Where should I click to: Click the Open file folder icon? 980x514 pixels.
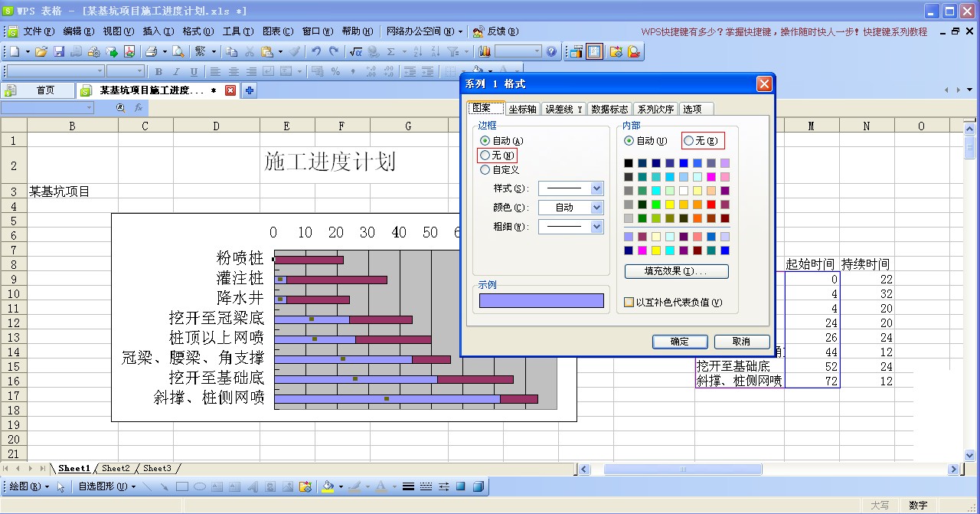pos(41,52)
